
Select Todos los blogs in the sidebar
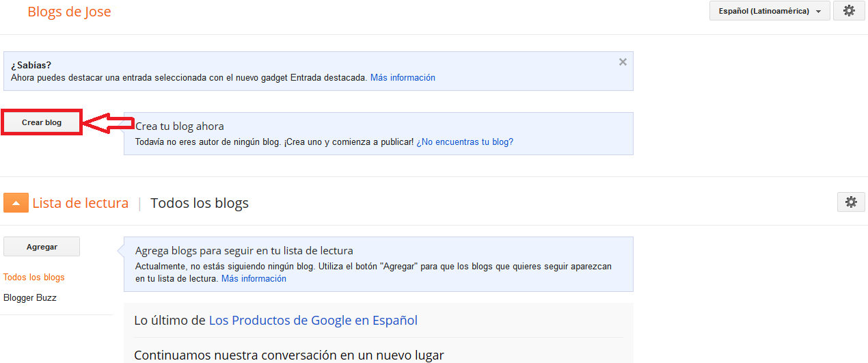(x=34, y=278)
